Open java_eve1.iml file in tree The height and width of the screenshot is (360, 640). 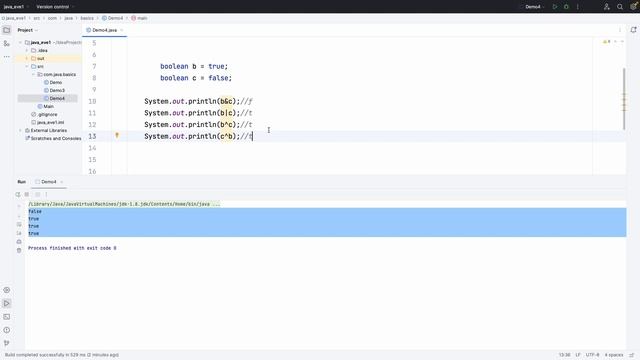coord(48,122)
